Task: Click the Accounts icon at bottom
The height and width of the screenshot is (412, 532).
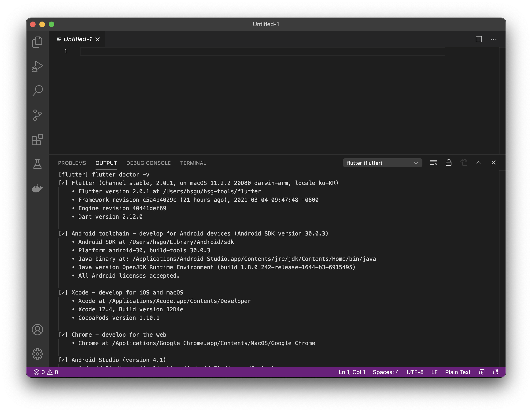Action: [37, 329]
